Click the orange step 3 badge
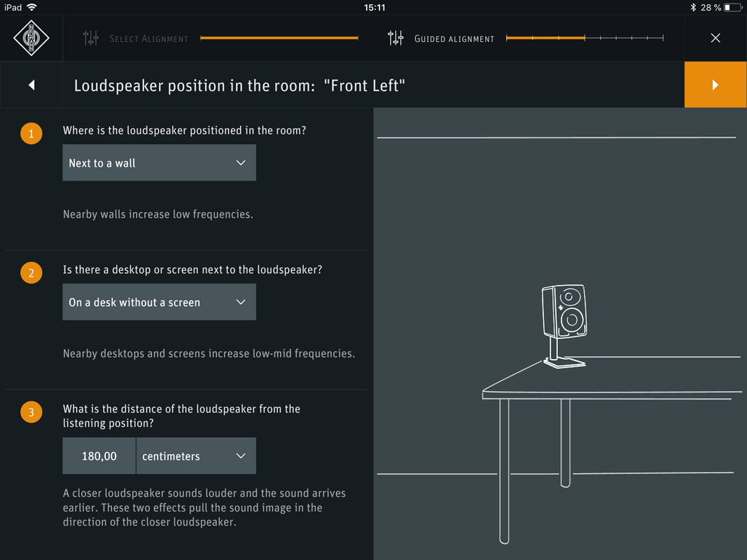The width and height of the screenshot is (747, 560). [x=31, y=412]
